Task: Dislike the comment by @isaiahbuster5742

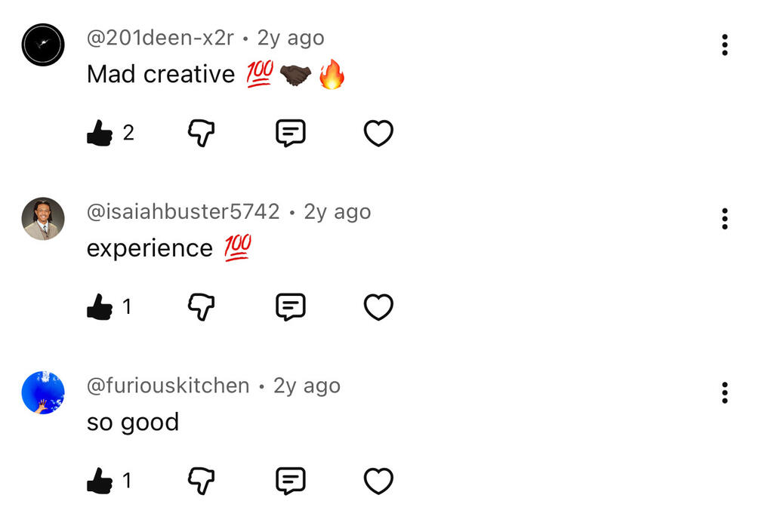Action: point(201,307)
